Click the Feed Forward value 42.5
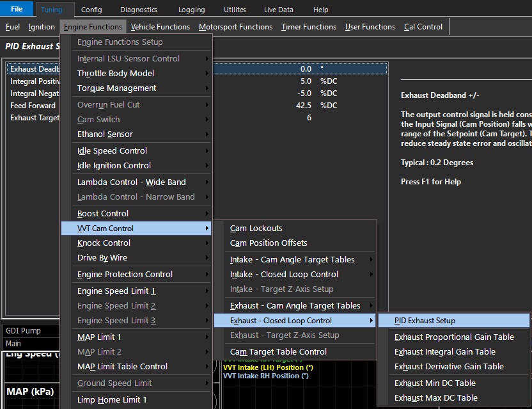Screen dimensions: 532x409 tap(303, 106)
